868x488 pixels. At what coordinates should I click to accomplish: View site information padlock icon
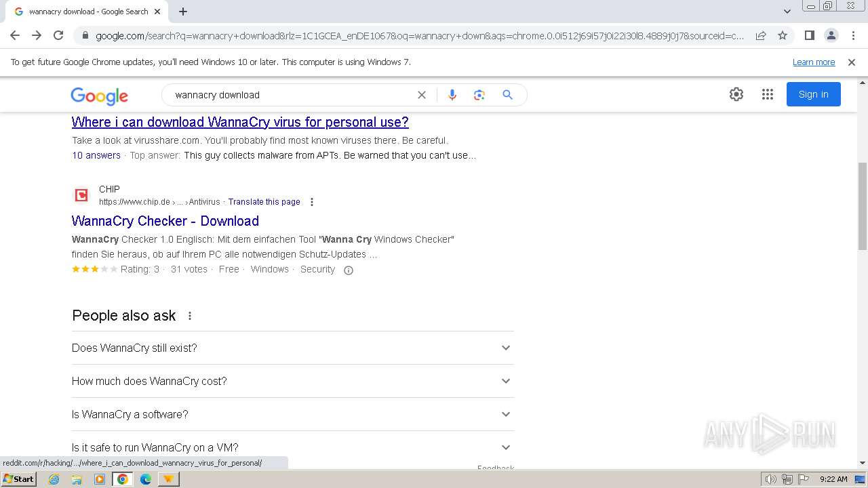84,35
